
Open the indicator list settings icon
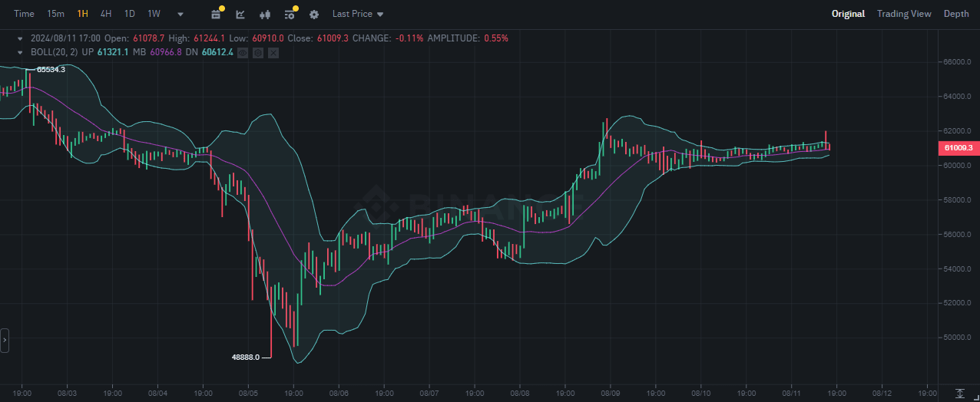point(290,14)
